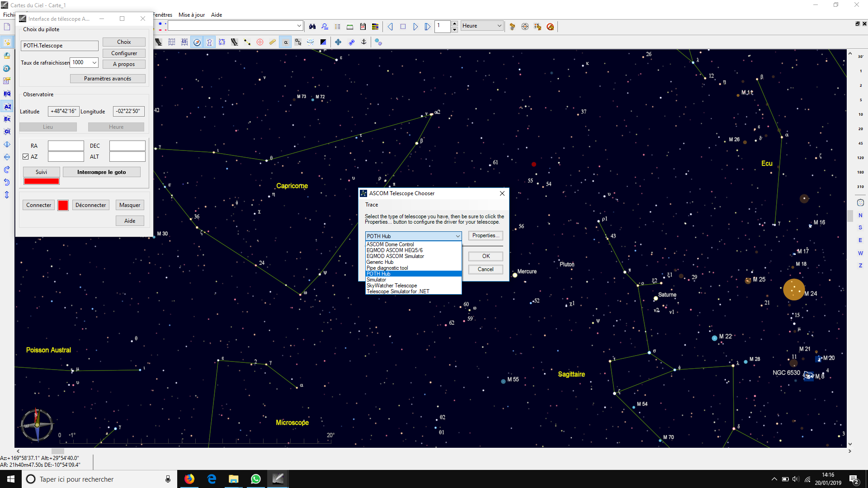The width and height of the screenshot is (868, 488).
Task: Click the anchor lock-on-object icon
Action: tap(363, 42)
